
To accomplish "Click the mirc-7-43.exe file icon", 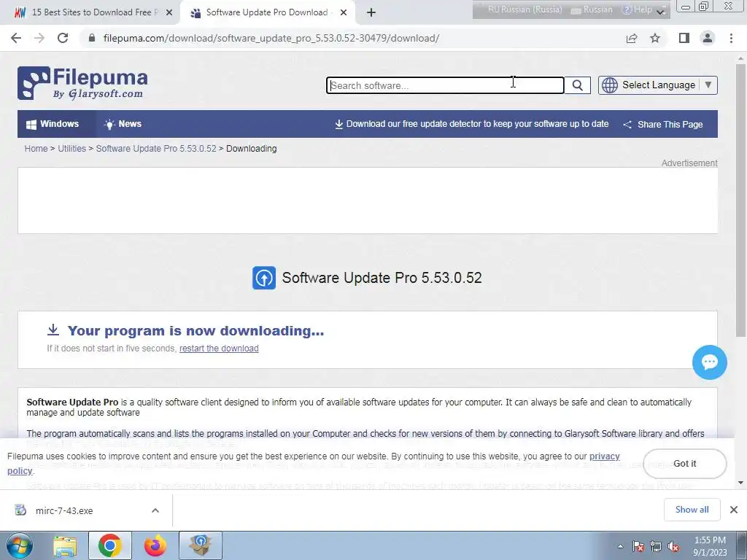I will click(x=20, y=510).
